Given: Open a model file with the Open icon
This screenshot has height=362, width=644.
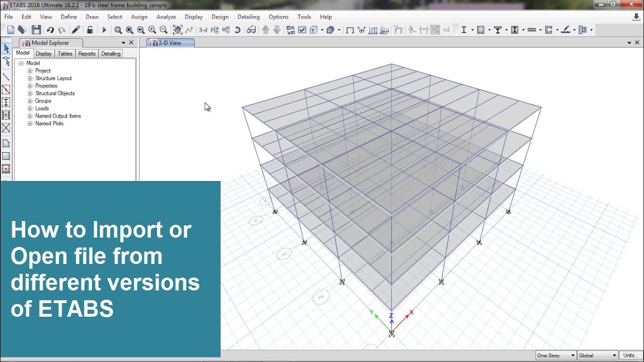Looking at the screenshot, I should pos(22,30).
